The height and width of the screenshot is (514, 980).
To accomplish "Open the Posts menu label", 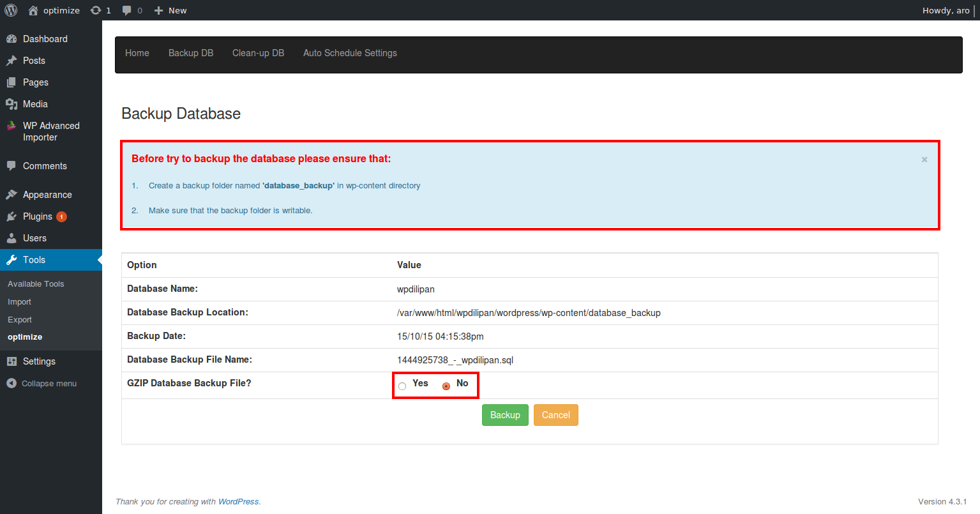I will point(34,61).
